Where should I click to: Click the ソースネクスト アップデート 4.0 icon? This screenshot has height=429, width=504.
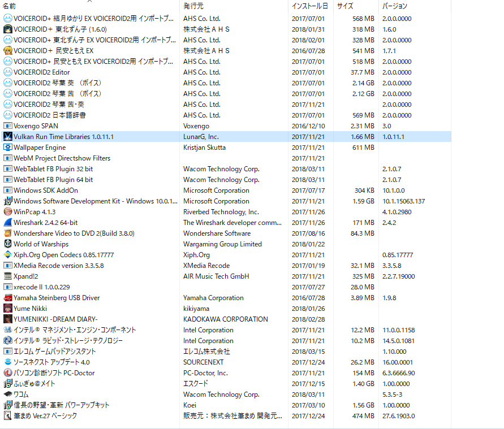(8, 362)
